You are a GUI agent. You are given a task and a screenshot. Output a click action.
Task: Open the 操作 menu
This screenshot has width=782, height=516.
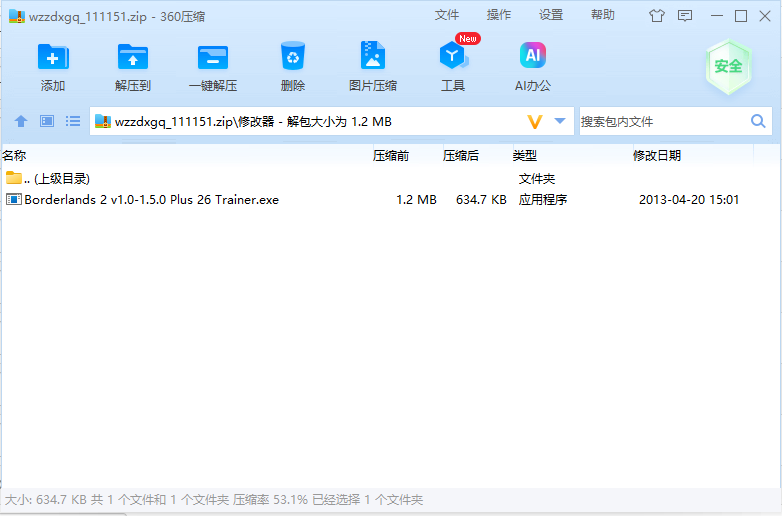pyautogui.click(x=499, y=15)
